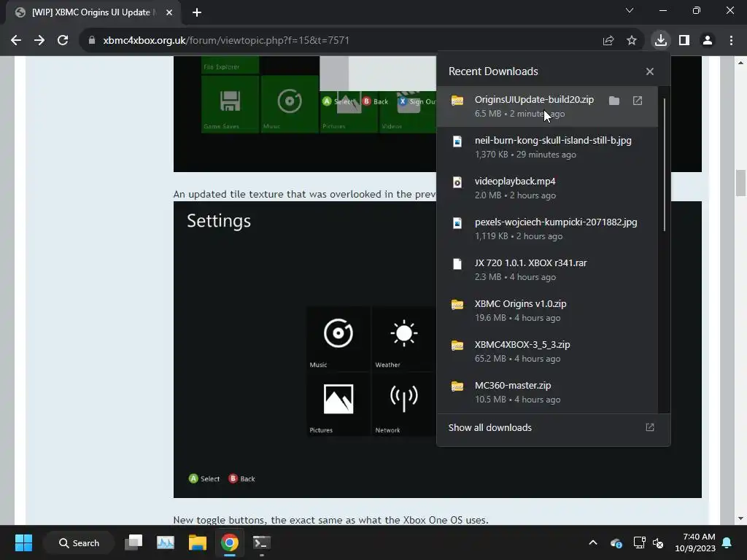747x560 pixels.
Task: Open the clock showing 7:40 AM
Action: coord(695,542)
